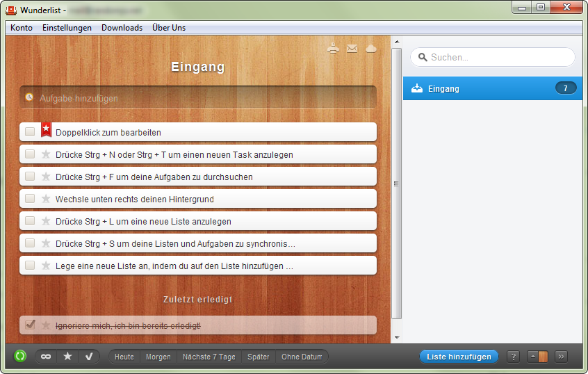This screenshot has height=374, width=588.
Task: Check off the Strg + S task
Action: click(30, 243)
